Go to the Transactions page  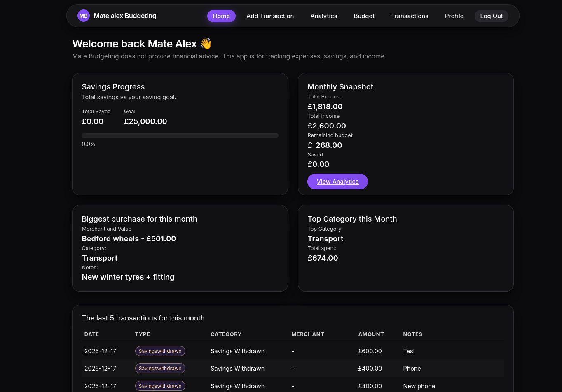(410, 16)
